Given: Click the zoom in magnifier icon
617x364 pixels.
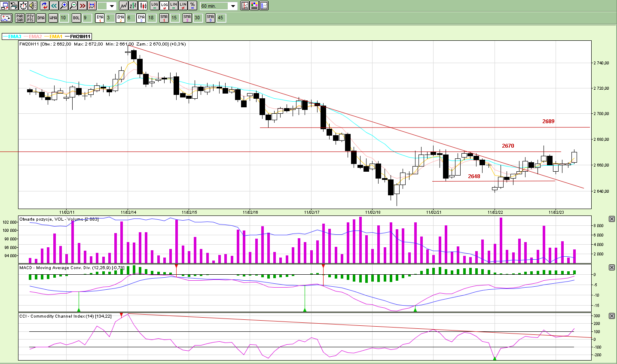Looking at the screenshot, I should click(x=64, y=6).
